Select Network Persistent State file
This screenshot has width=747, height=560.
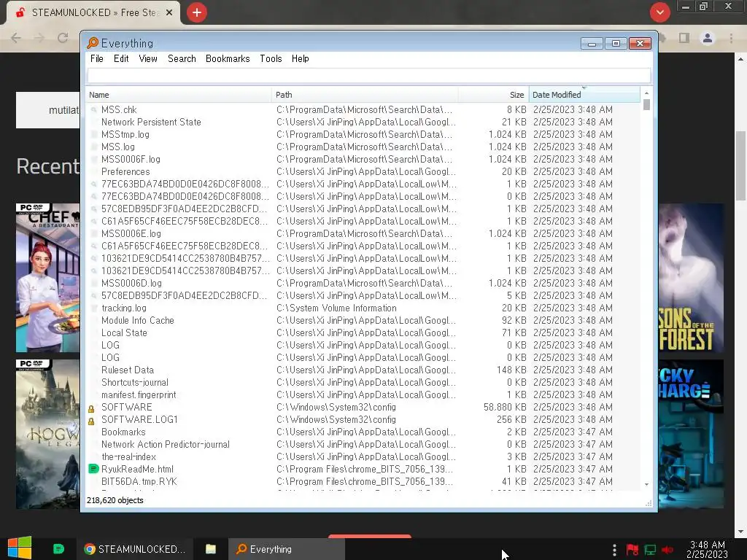click(151, 122)
